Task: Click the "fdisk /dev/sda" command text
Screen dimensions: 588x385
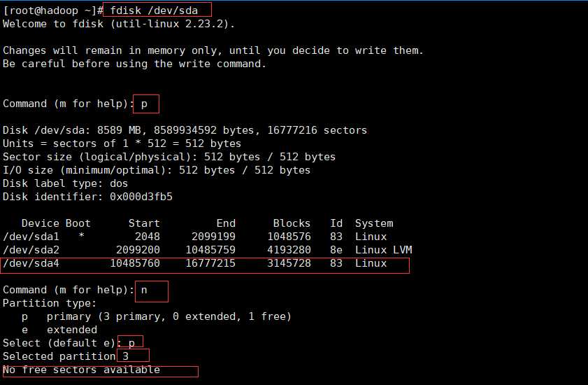Action: tap(154, 10)
